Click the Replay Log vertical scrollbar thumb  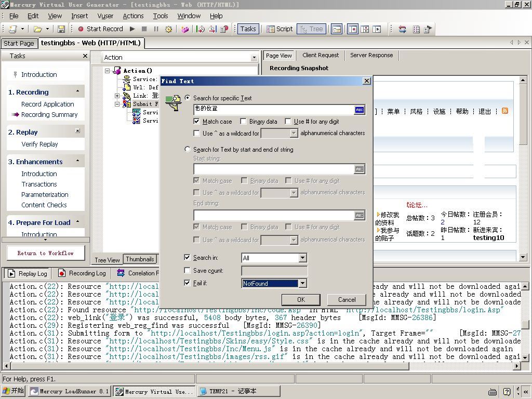point(525,325)
